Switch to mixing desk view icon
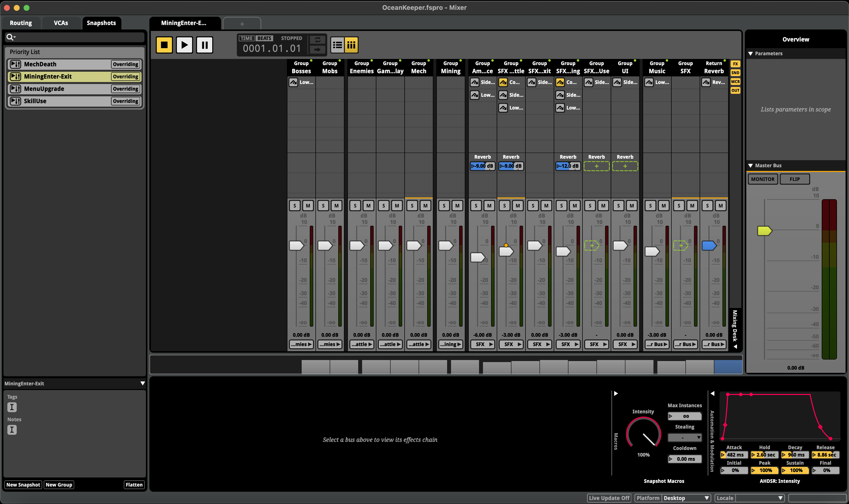 click(351, 45)
